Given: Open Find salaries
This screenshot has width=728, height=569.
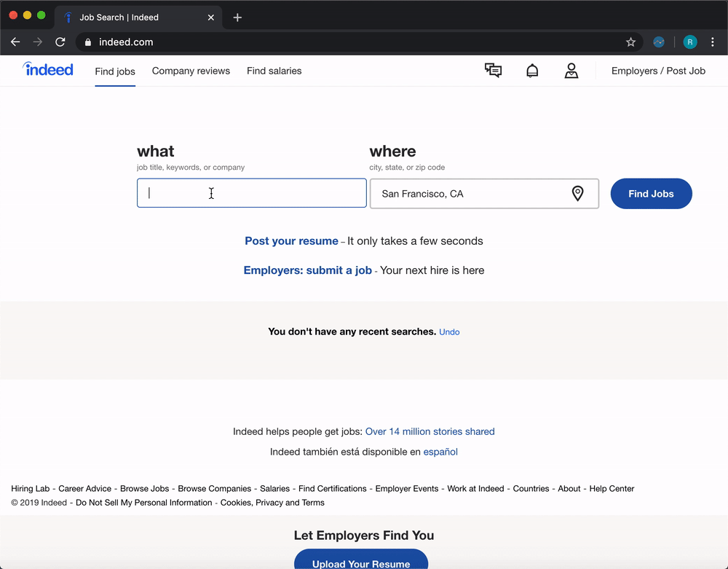Looking at the screenshot, I should pos(274,71).
